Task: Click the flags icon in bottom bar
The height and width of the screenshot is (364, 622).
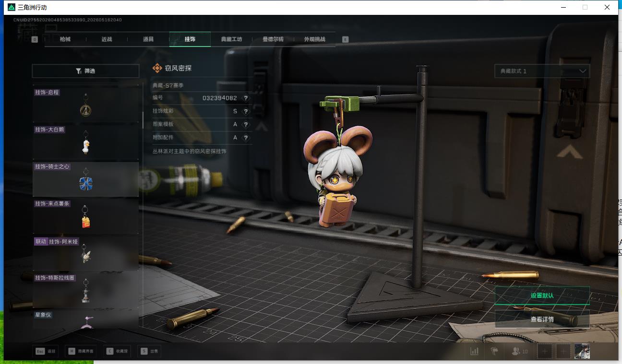Action: 494,352
